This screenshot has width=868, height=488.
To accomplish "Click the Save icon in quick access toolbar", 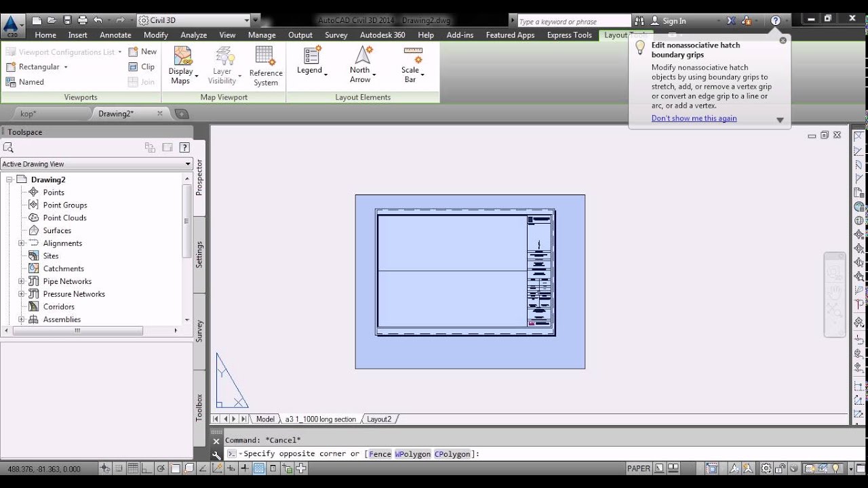I will coord(66,20).
